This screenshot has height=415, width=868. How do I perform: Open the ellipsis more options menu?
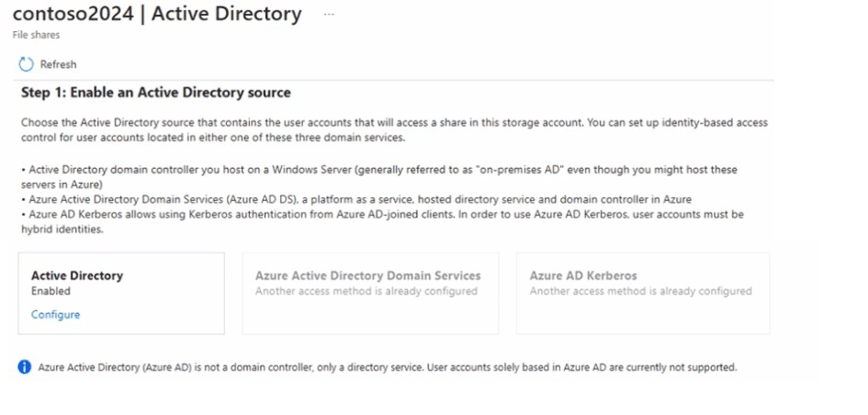click(x=329, y=16)
